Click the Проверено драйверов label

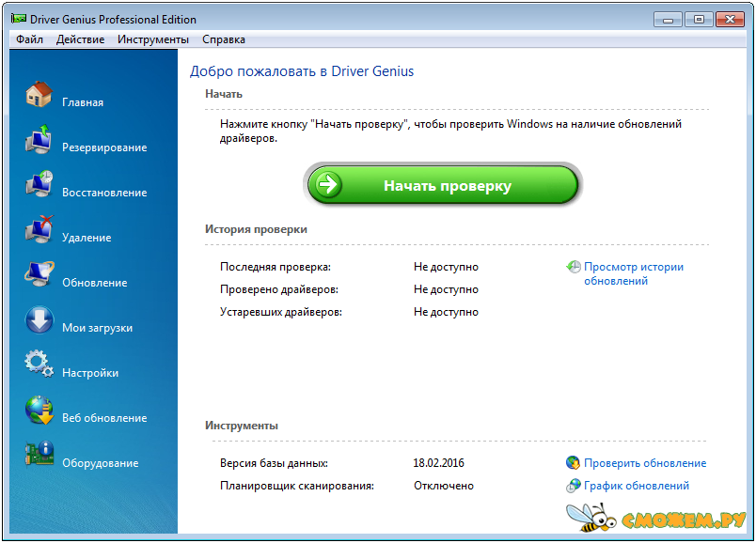(279, 289)
